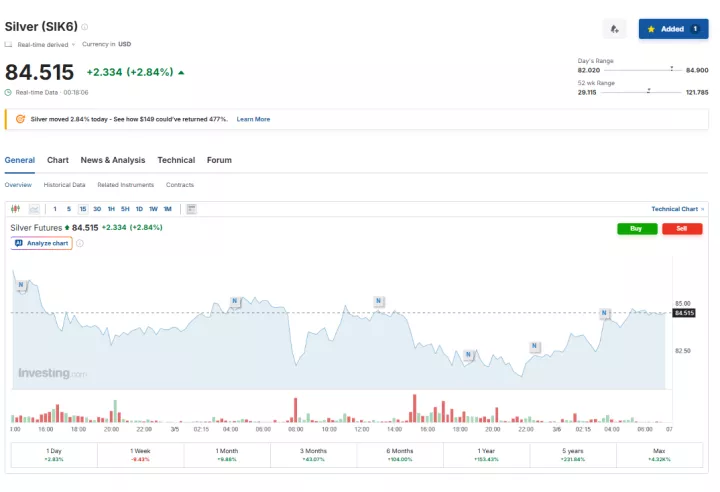Click the info icon beside Analyze chart
720x492 pixels.
click(x=80, y=243)
